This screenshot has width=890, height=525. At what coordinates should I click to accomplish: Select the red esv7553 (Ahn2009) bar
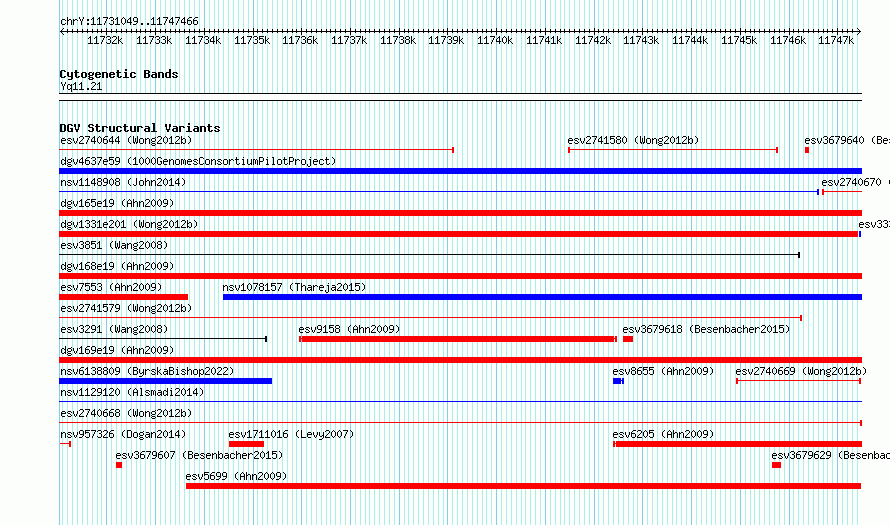pyautogui.click(x=123, y=297)
